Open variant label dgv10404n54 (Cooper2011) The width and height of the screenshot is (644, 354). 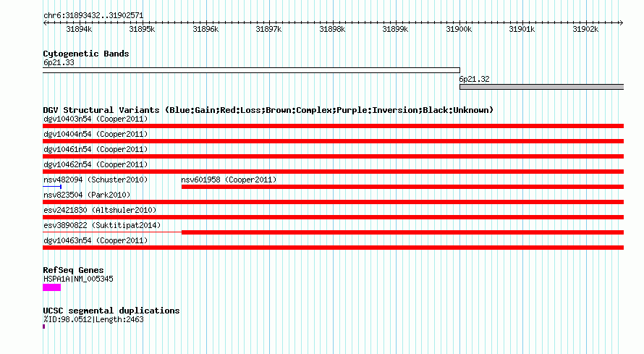tap(96, 135)
